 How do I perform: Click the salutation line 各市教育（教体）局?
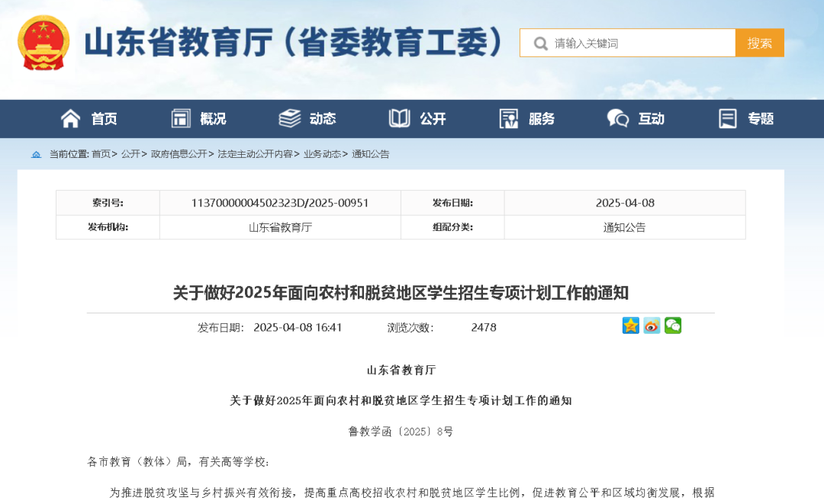tap(178, 462)
